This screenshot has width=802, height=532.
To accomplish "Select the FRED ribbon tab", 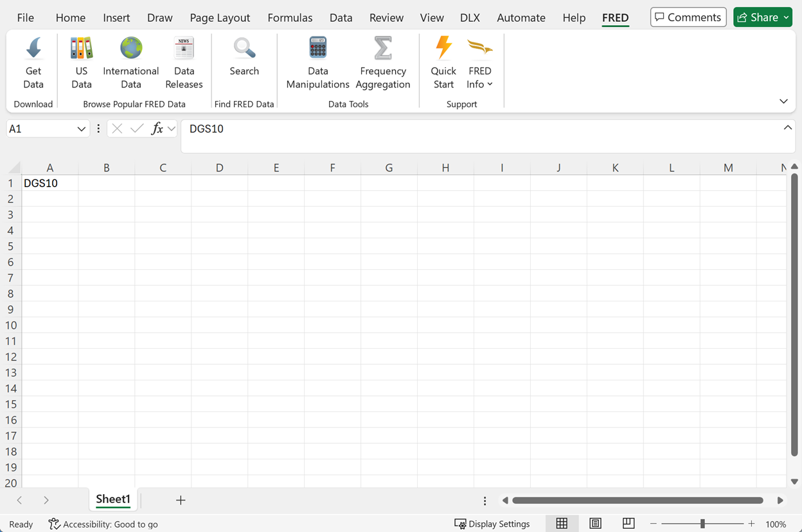I will (x=615, y=17).
